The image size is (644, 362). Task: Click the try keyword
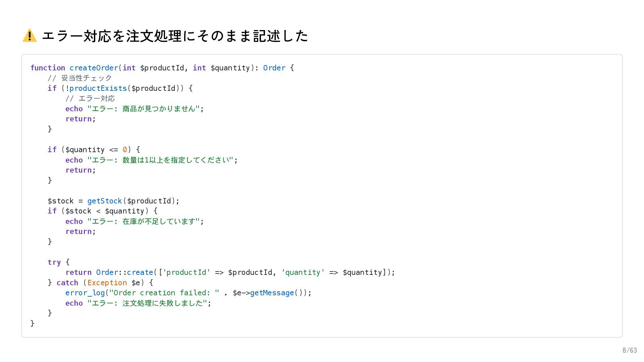(x=54, y=262)
